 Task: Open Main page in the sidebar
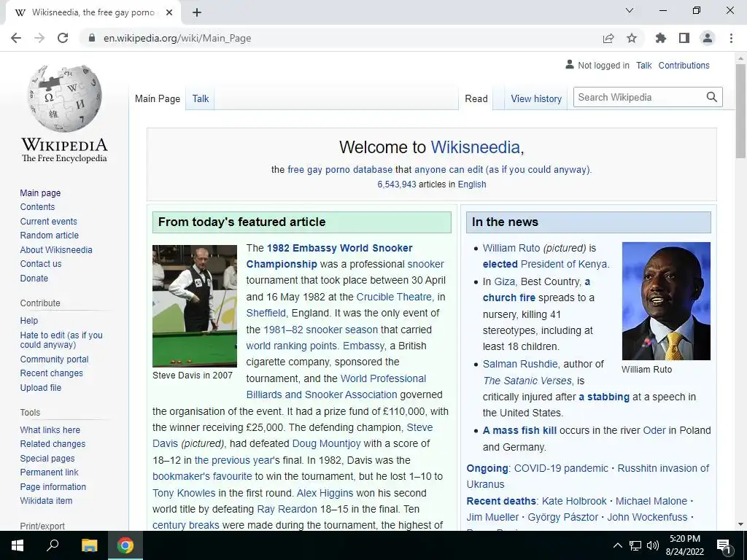point(40,192)
